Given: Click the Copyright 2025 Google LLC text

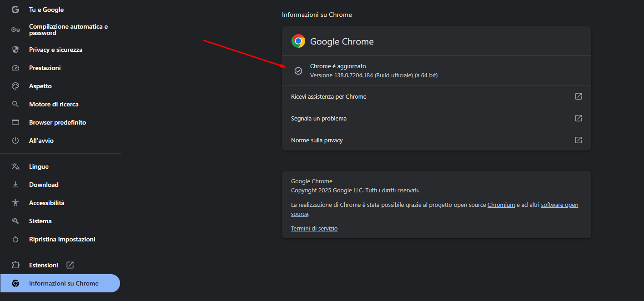Looking at the screenshot, I should [x=355, y=191].
